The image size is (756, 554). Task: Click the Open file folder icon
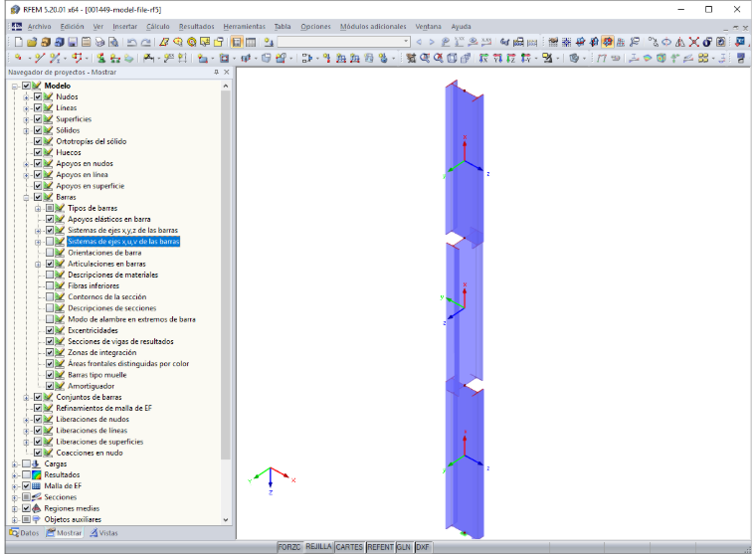32,42
